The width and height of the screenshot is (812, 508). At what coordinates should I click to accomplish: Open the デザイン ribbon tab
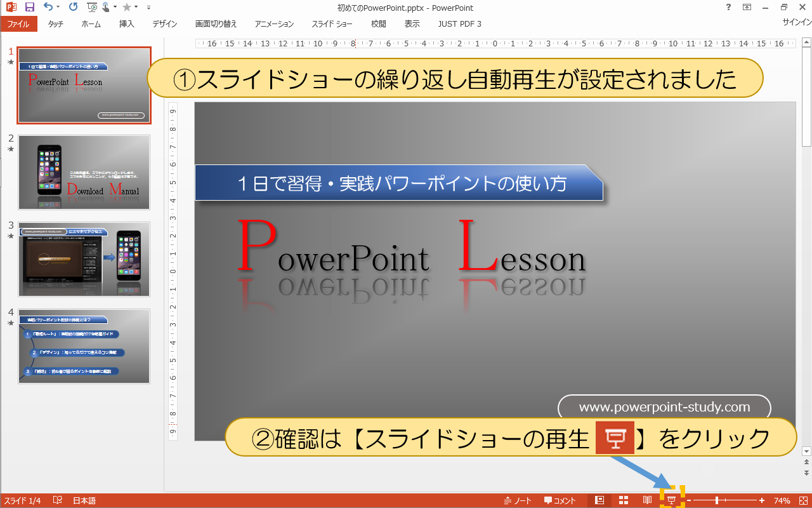165,24
